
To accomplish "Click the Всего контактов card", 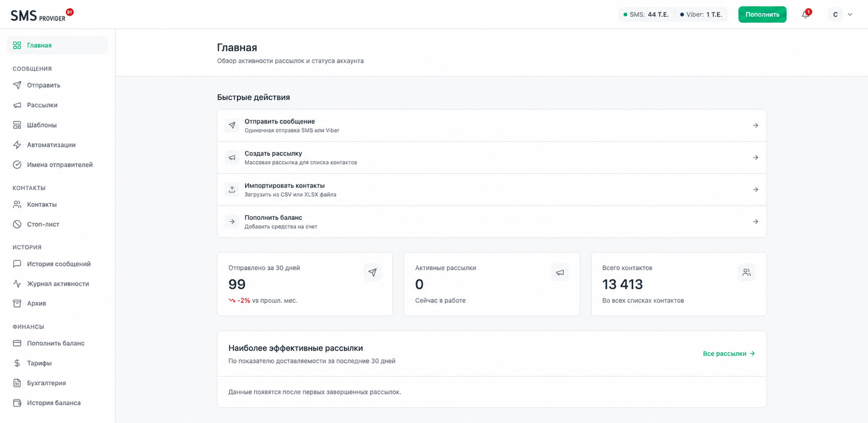I will tap(679, 284).
